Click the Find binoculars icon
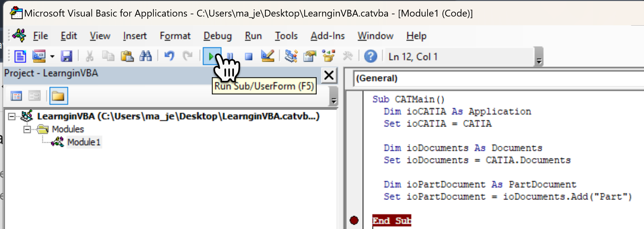This screenshot has height=229, width=644. click(146, 56)
